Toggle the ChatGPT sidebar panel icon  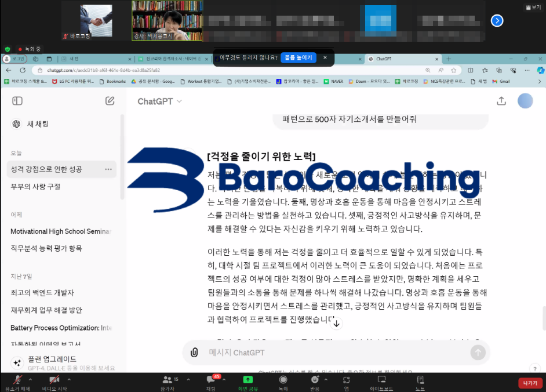click(x=17, y=101)
